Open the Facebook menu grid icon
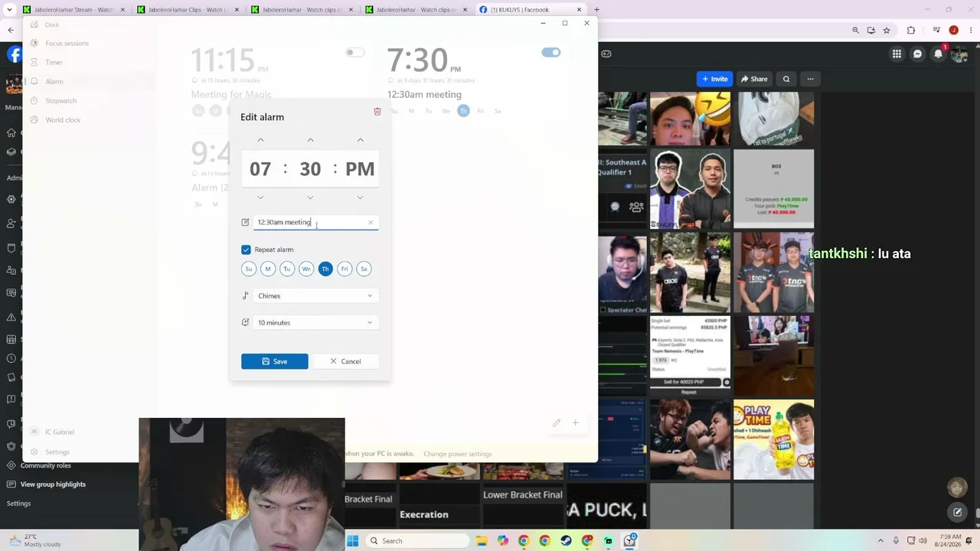 click(x=897, y=54)
